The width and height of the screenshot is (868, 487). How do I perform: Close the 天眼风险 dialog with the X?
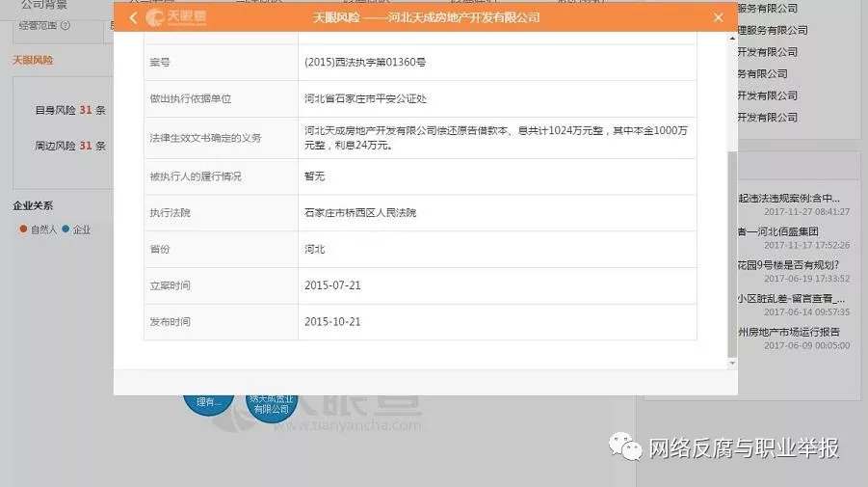719,17
